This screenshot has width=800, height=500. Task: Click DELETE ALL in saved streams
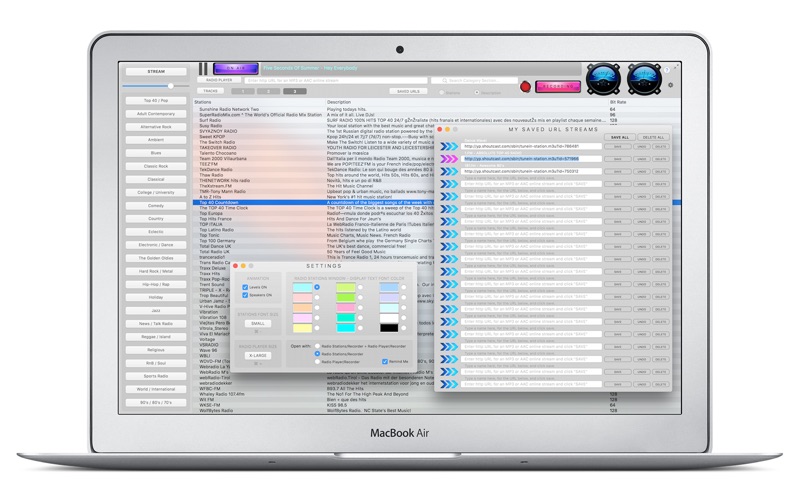coord(653,137)
